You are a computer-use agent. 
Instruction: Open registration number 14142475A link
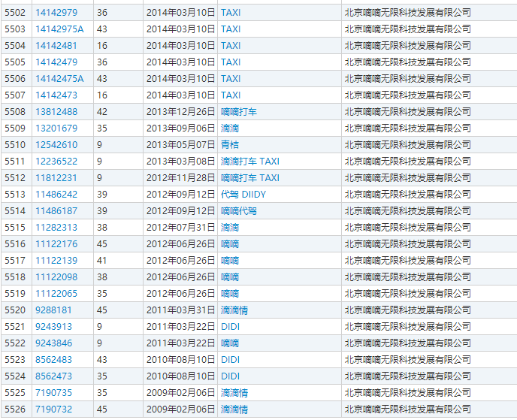(x=59, y=78)
